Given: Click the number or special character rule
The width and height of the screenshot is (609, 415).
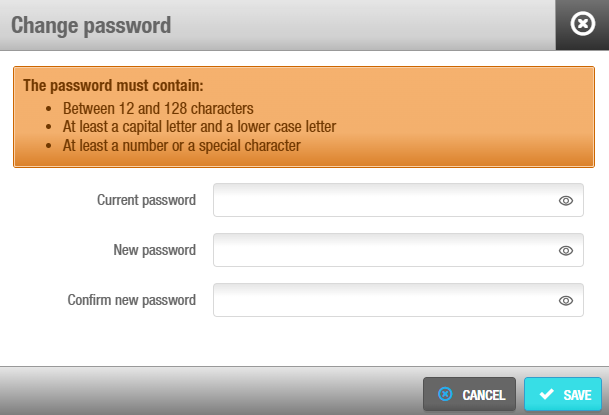Looking at the screenshot, I should (x=182, y=145).
